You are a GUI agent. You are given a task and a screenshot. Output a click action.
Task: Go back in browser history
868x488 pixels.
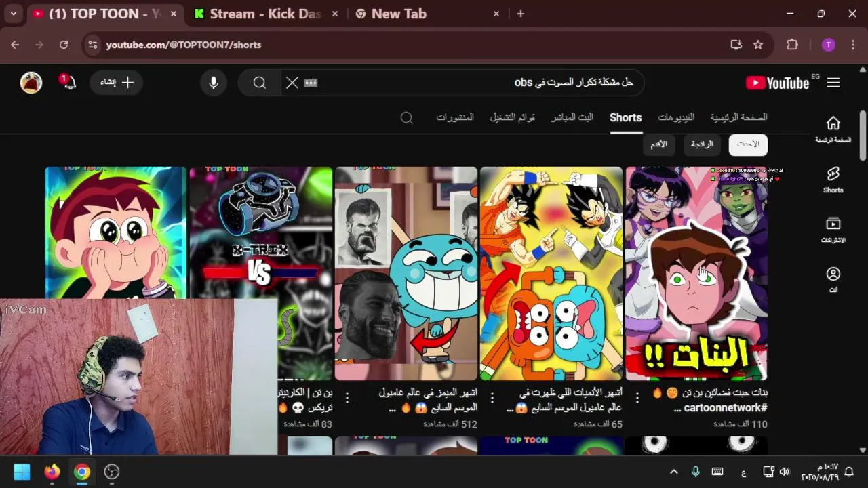click(15, 45)
